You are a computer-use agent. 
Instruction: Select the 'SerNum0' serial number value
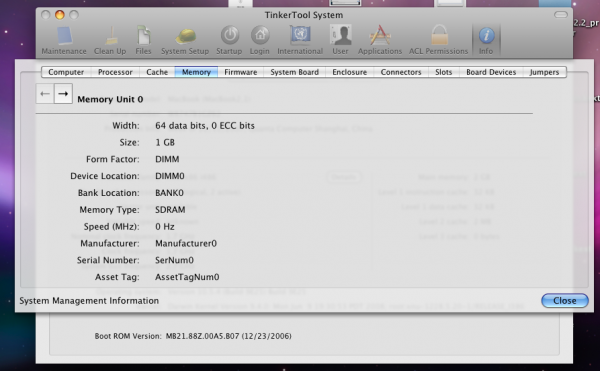pos(174,260)
